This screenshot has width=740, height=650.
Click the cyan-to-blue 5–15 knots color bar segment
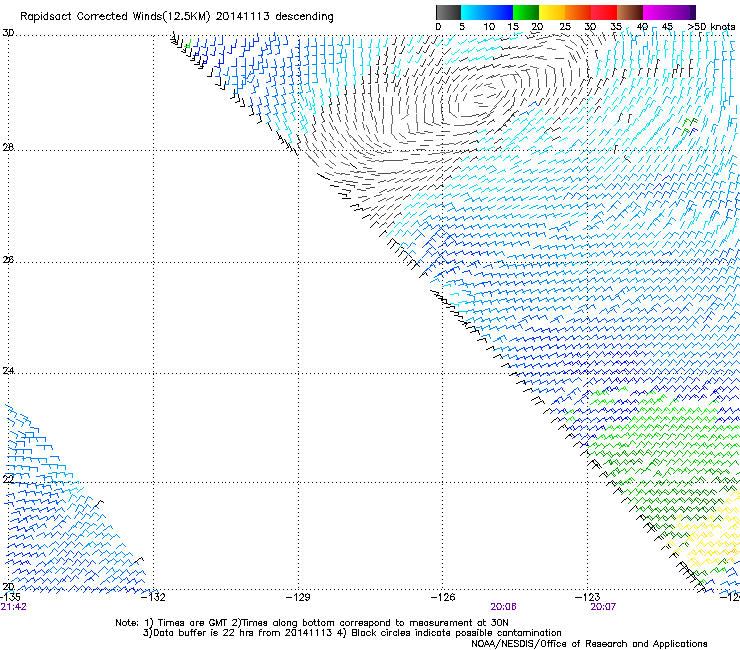(x=487, y=12)
